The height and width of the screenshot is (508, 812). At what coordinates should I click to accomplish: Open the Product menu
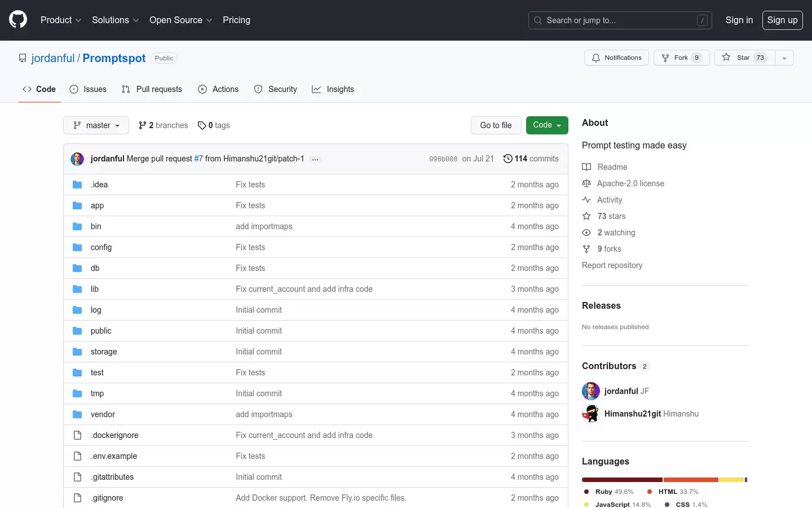[61, 20]
